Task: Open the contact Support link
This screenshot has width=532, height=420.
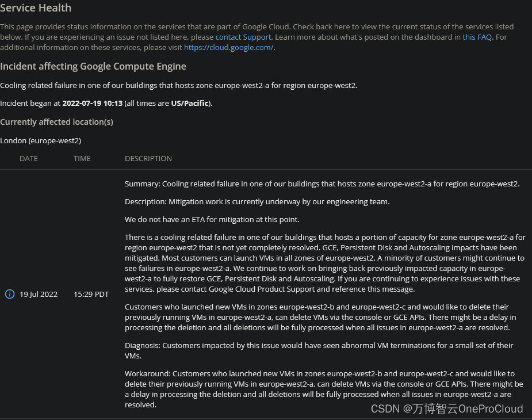Action: [x=243, y=37]
